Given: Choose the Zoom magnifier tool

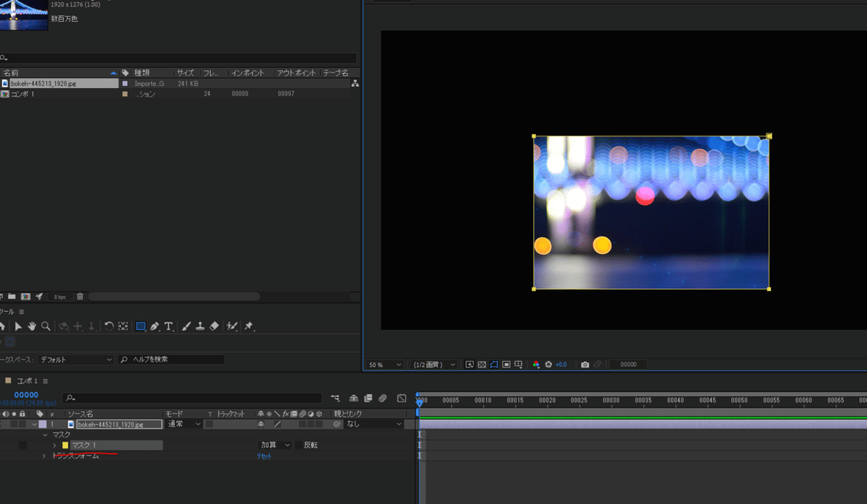Looking at the screenshot, I should [x=46, y=326].
